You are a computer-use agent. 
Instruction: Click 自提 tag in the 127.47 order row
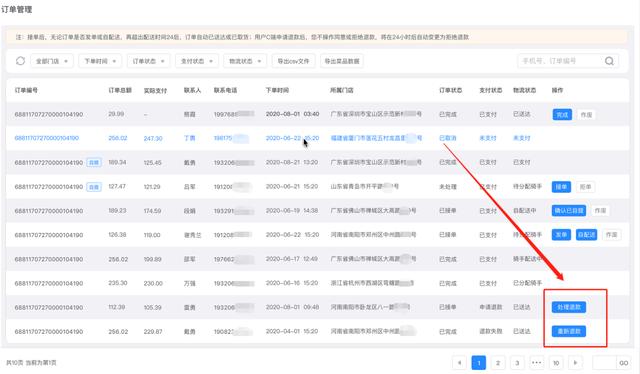(x=94, y=187)
